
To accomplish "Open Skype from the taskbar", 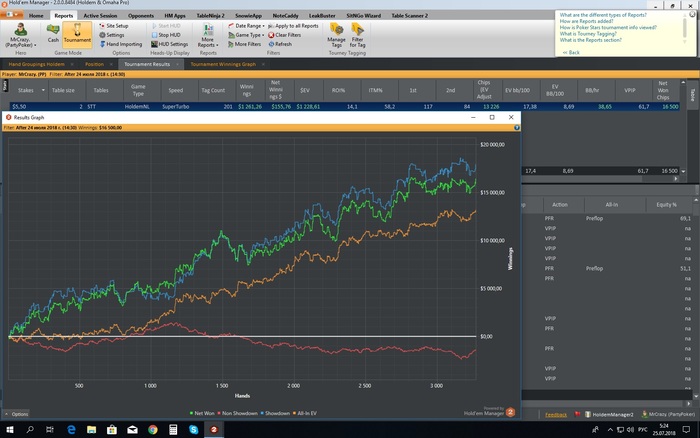I will tap(193, 430).
